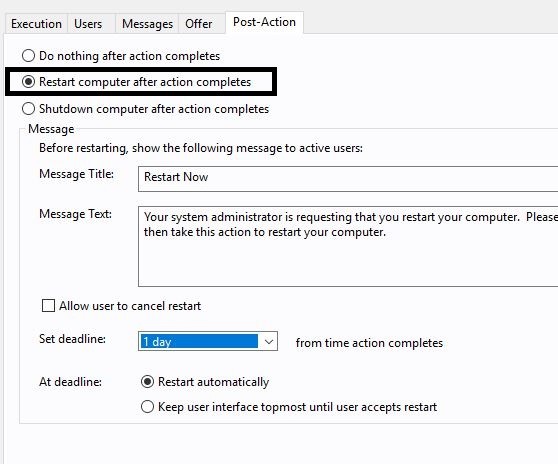
Task: Switch to the Execution tab
Action: point(36,24)
